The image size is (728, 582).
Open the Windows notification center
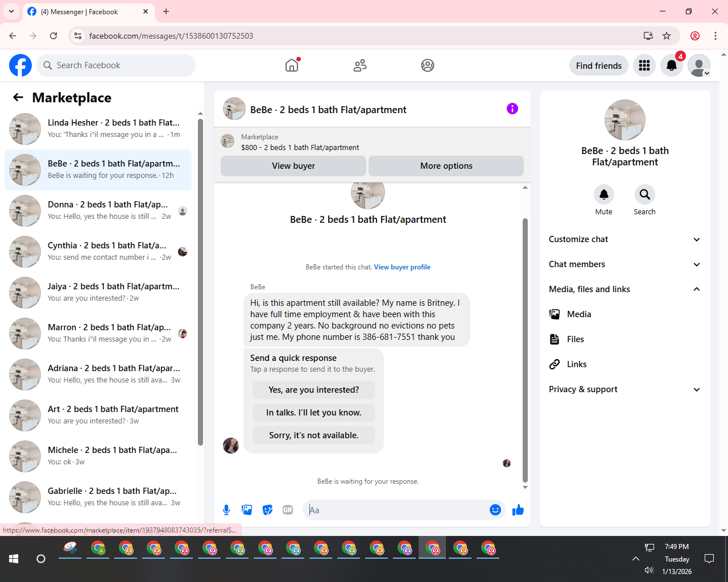pos(709,559)
